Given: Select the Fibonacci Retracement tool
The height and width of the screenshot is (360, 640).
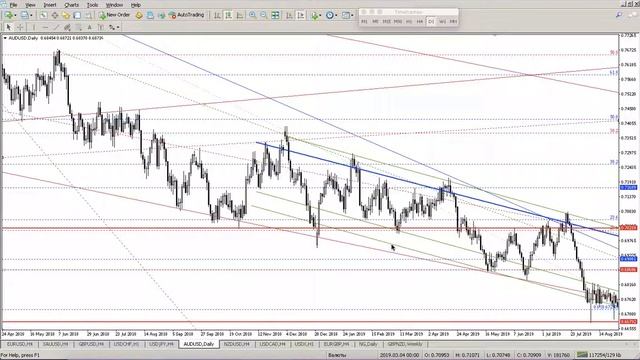Looking at the screenshot, I should click(x=78, y=27).
